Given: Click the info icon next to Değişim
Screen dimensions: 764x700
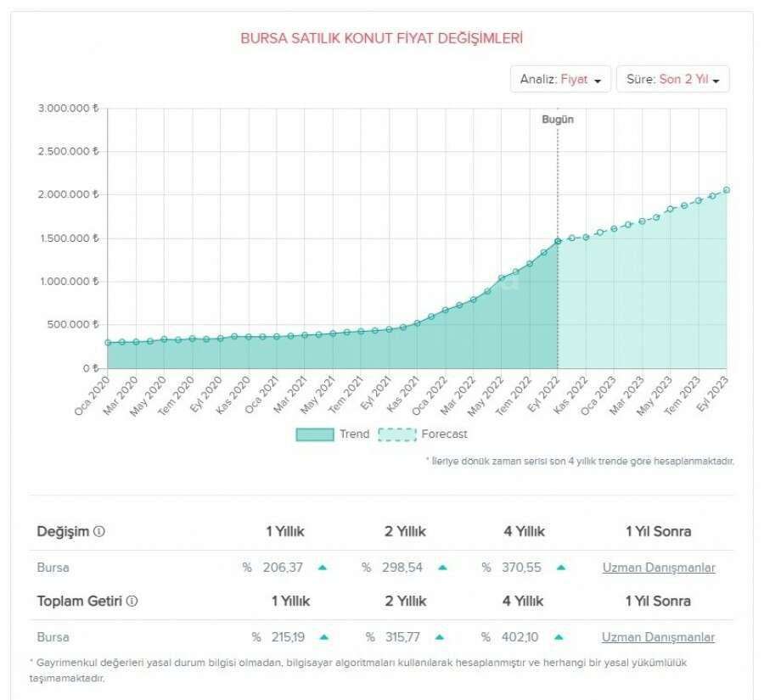Looking at the screenshot, I should pyautogui.click(x=99, y=532).
